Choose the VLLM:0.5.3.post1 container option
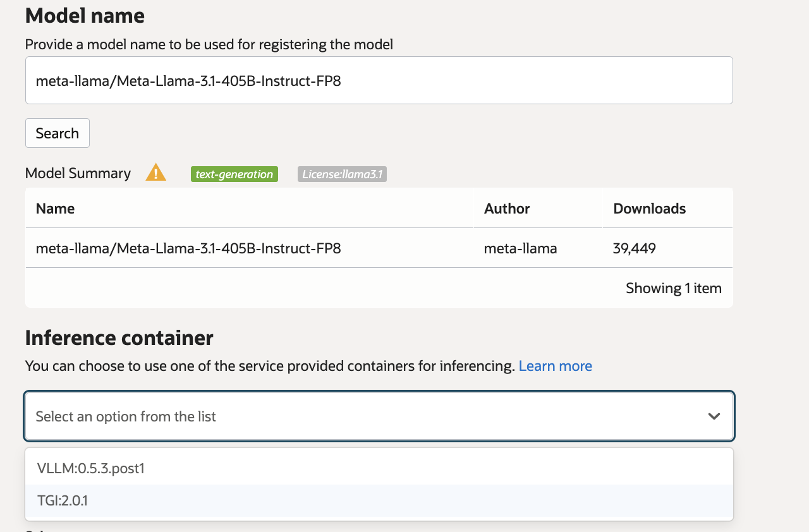Viewport: 809px width, 532px height. point(91,468)
